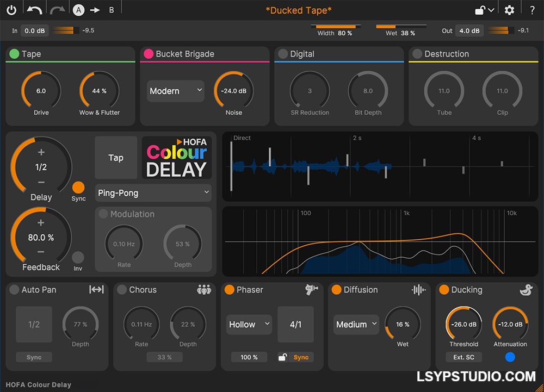Open the settings gear
Screen dimensions: 544x392
coord(509,10)
